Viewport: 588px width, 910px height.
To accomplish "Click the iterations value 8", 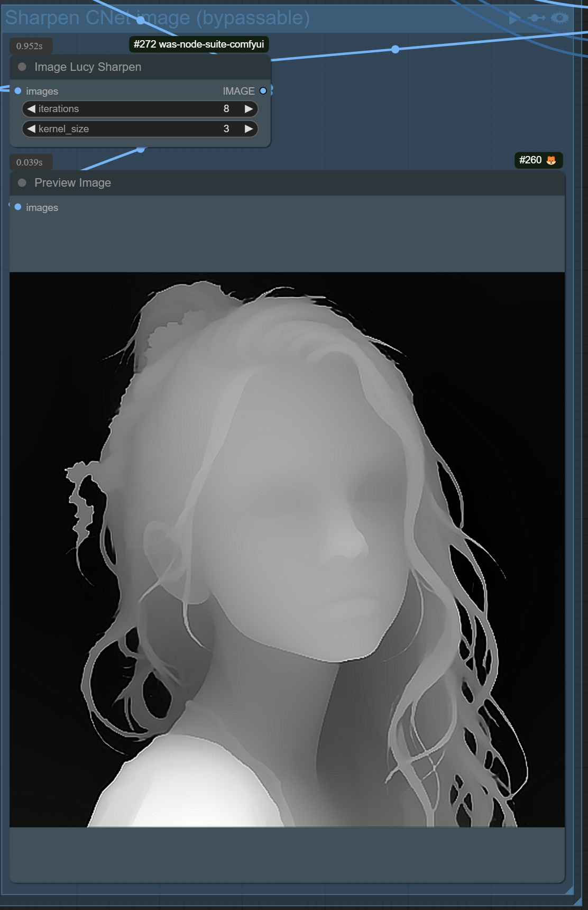I will click(226, 108).
